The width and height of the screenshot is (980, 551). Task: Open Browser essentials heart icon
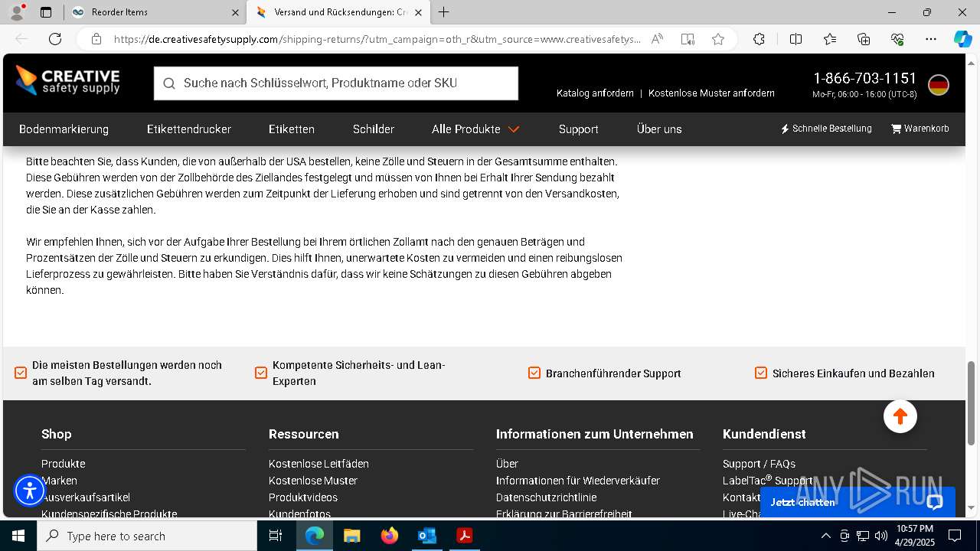tap(897, 39)
